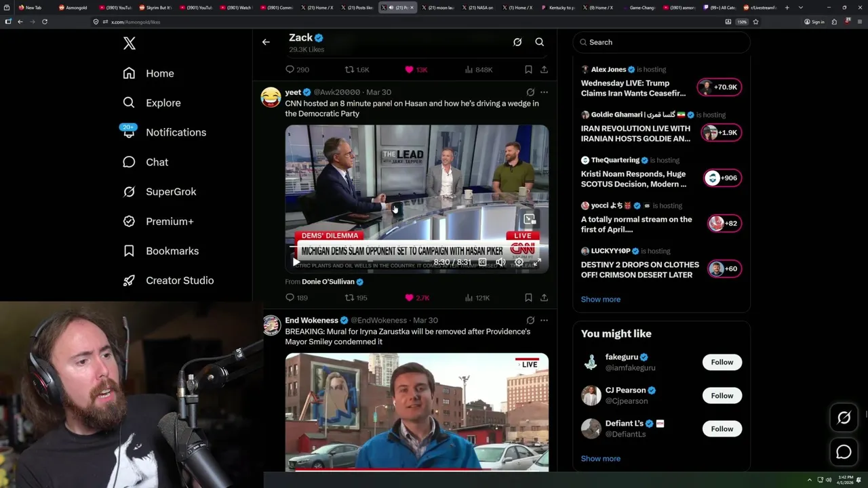Open Notifications in the sidebar
Image resolution: width=868 pixels, height=488 pixels.
pos(164,132)
